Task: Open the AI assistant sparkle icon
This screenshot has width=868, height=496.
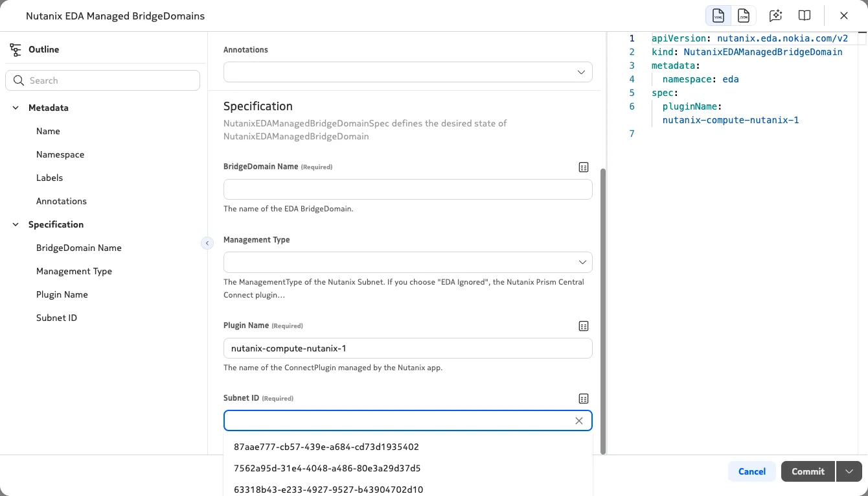Action: [775, 16]
